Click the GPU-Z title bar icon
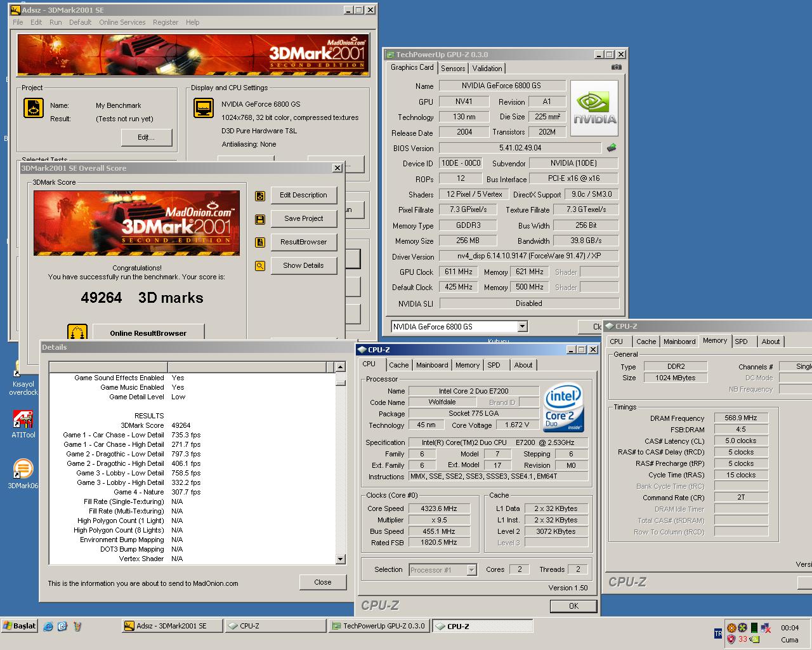This screenshot has height=650, width=812. [390, 55]
